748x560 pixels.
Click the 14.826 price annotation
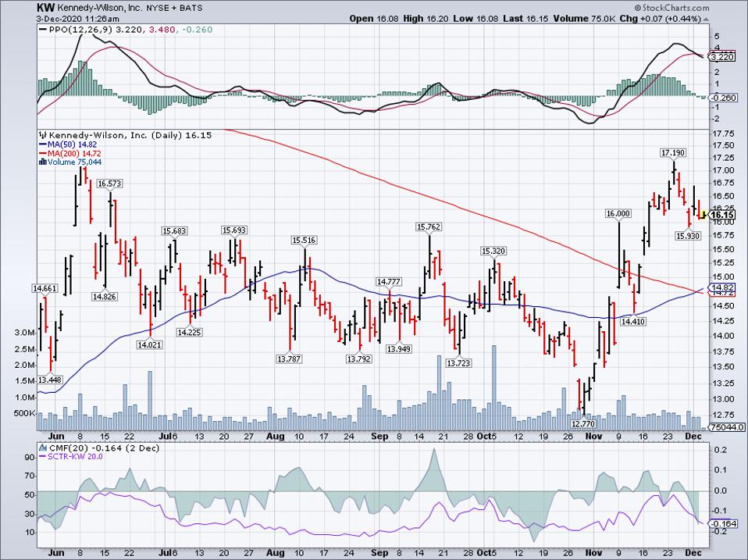pyautogui.click(x=105, y=296)
